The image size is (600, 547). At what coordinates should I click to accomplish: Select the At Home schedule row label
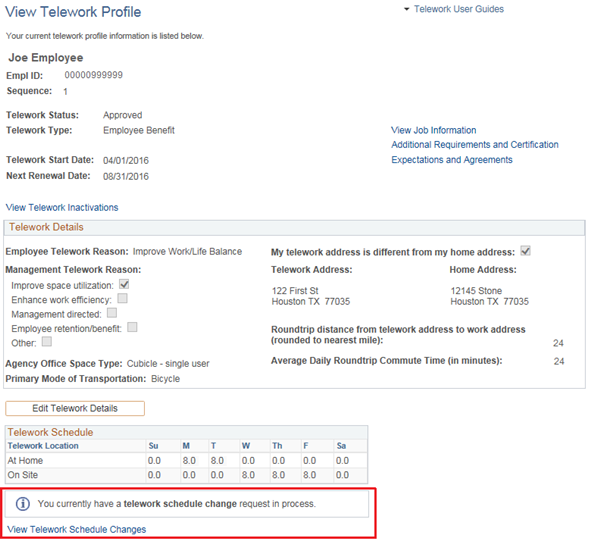(x=25, y=461)
